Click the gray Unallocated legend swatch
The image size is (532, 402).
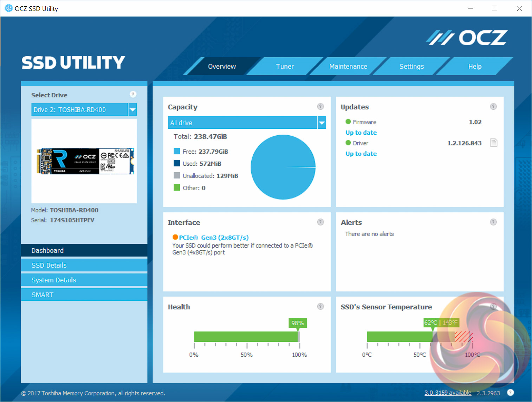coord(177,175)
